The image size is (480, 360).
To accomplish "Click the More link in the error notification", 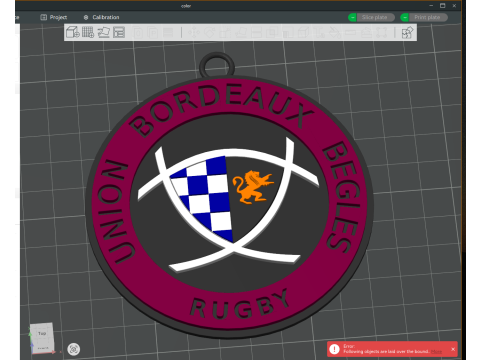I will point(436,352).
